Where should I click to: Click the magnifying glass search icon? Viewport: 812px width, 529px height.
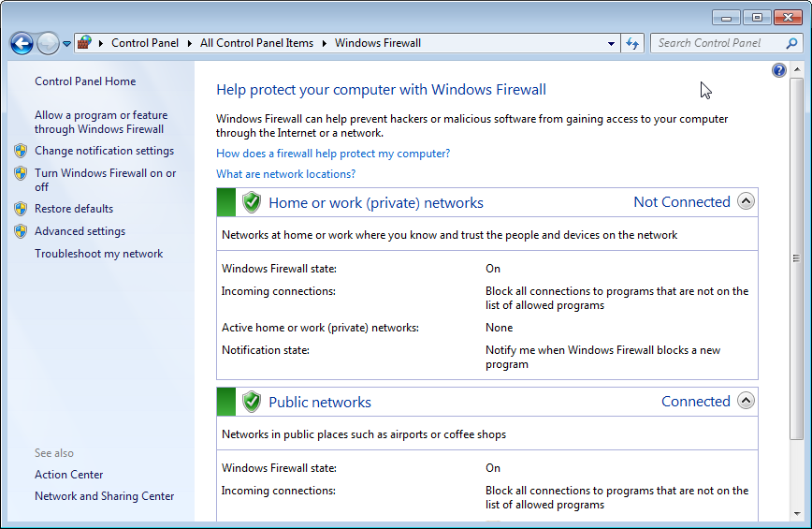pos(791,43)
